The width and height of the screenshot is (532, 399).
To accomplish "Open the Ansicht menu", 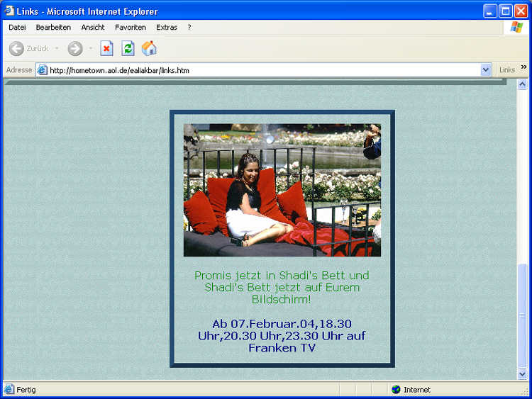I will (x=93, y=27).
